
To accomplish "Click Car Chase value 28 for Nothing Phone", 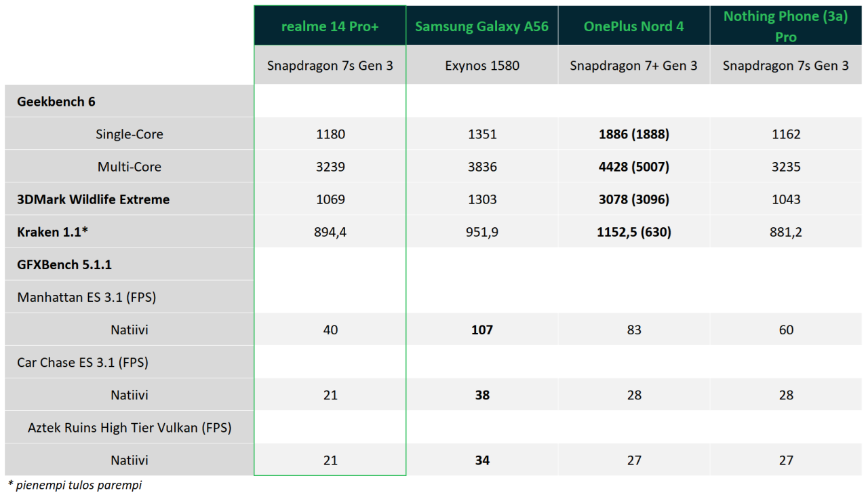I will [x=786, y=395].
